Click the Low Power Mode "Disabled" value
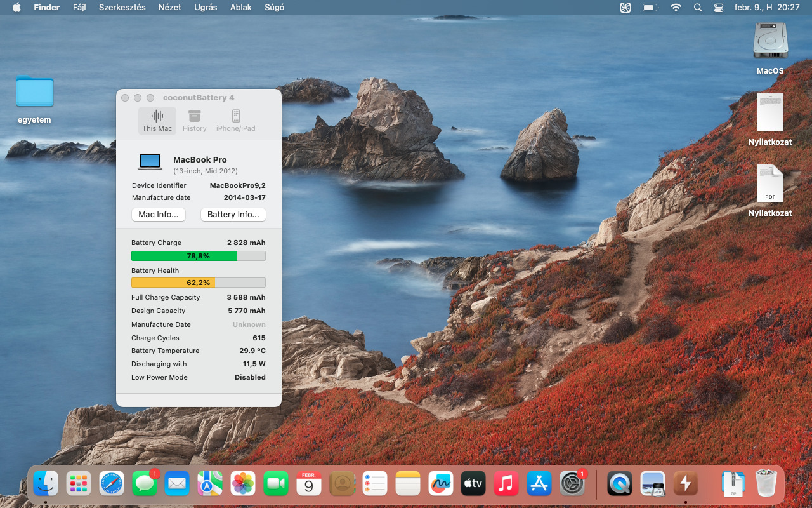This screenshot has width=812, height=508. [x=250, y=377]
